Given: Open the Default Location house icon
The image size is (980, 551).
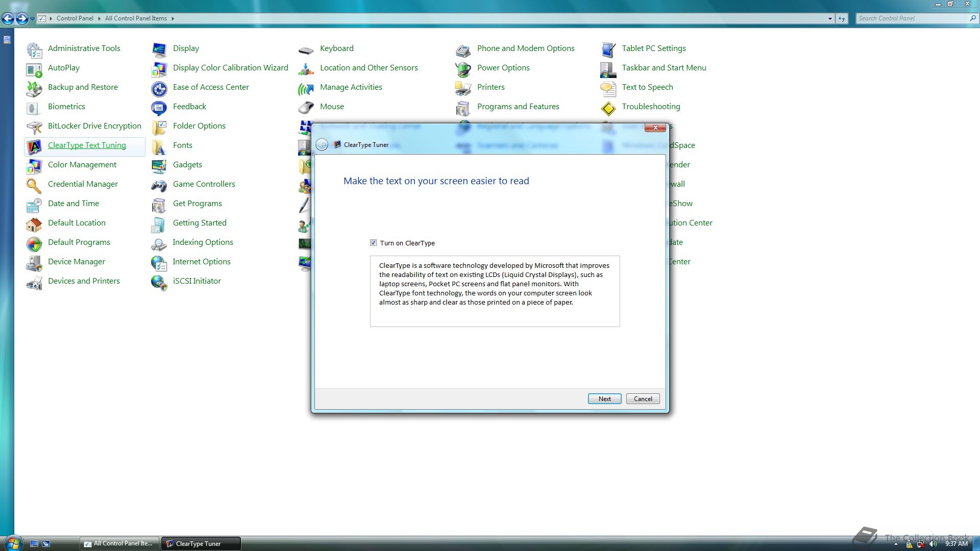Looking at the screenshot, I should [34, 224].
